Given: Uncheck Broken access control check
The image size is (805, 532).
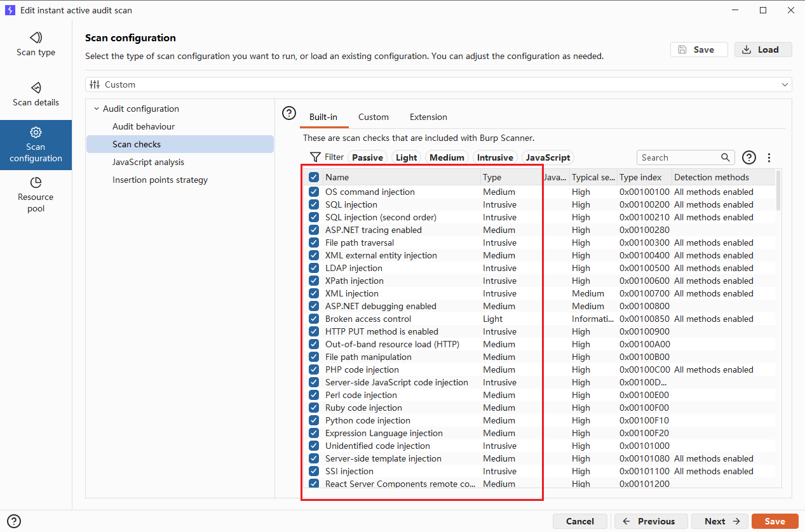Looking at the screenshot, I should pos(314,319).
